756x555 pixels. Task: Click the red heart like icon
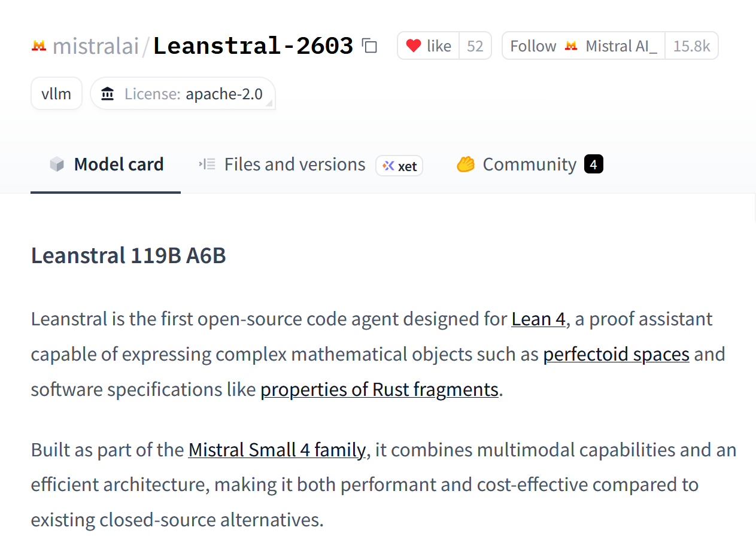pos(413,46)
